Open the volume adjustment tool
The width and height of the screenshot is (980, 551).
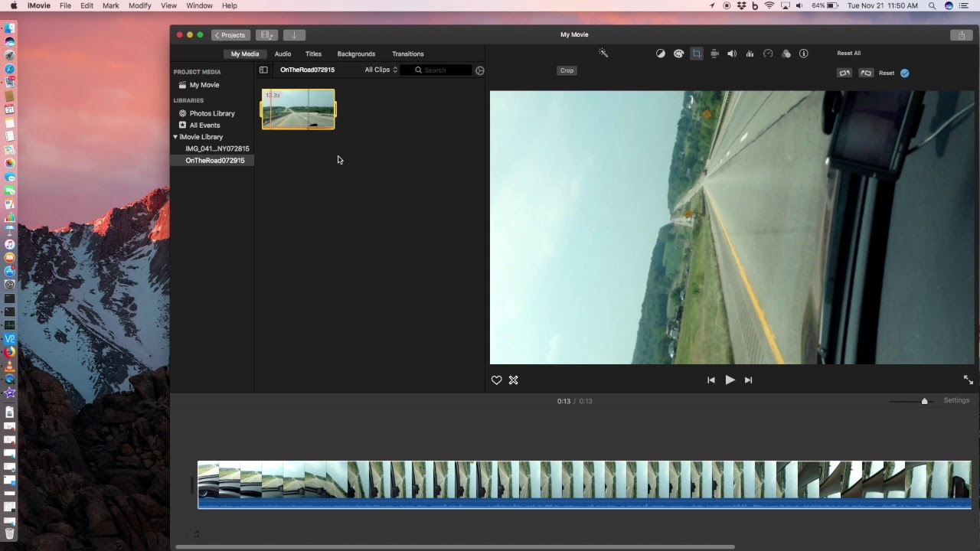(732, 54)
